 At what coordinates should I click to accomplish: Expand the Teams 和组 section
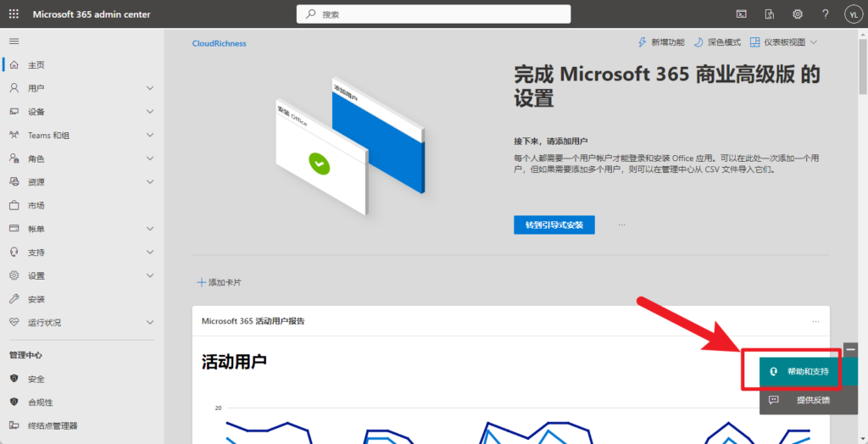pos(149,136)
